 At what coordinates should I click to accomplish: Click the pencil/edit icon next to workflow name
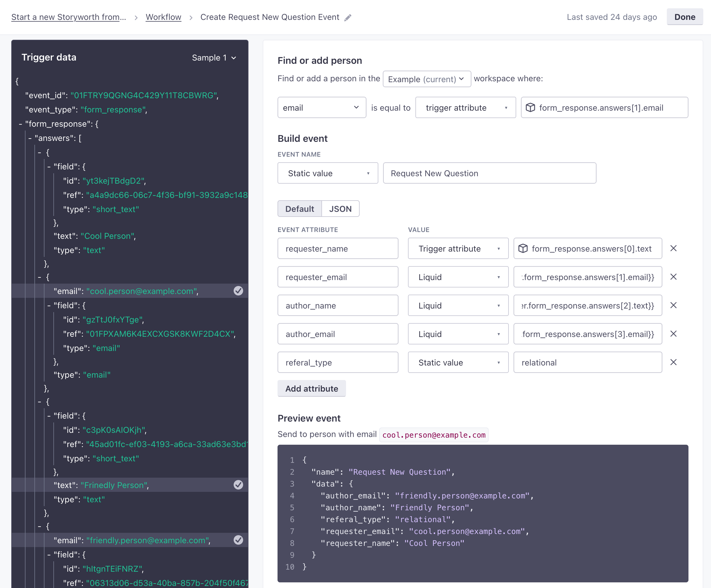coord(349,17)
